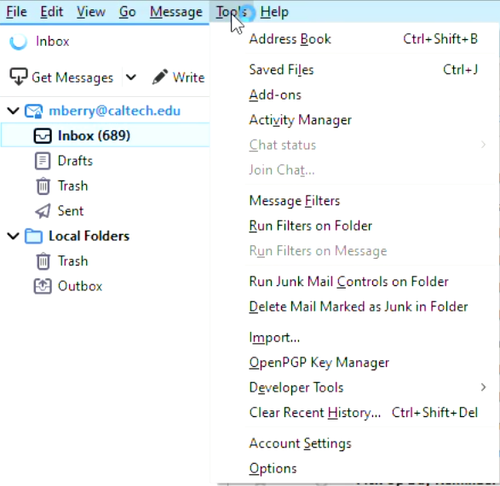Screen dimensions: 500x486
Task: Click the Ctrl+J shortcut text
Action: click(x=460, y=70)
